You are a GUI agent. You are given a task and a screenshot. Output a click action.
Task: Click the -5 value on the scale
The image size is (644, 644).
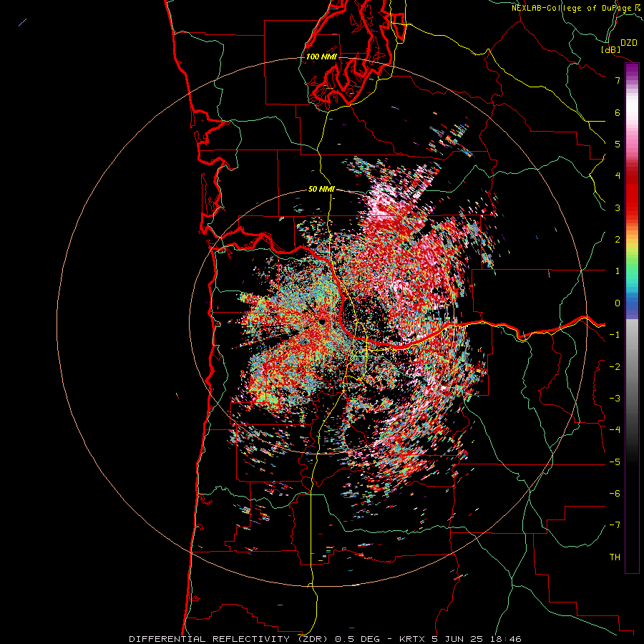click(615, 462)
